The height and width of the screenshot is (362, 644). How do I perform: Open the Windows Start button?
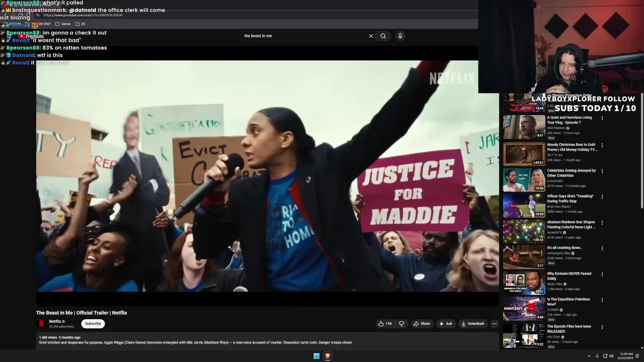click(316, 356)
